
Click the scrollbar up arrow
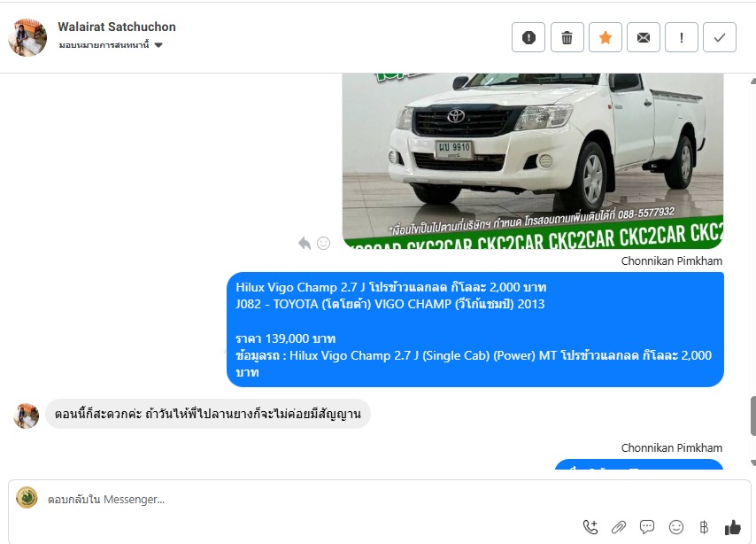[x=753, y=82]
